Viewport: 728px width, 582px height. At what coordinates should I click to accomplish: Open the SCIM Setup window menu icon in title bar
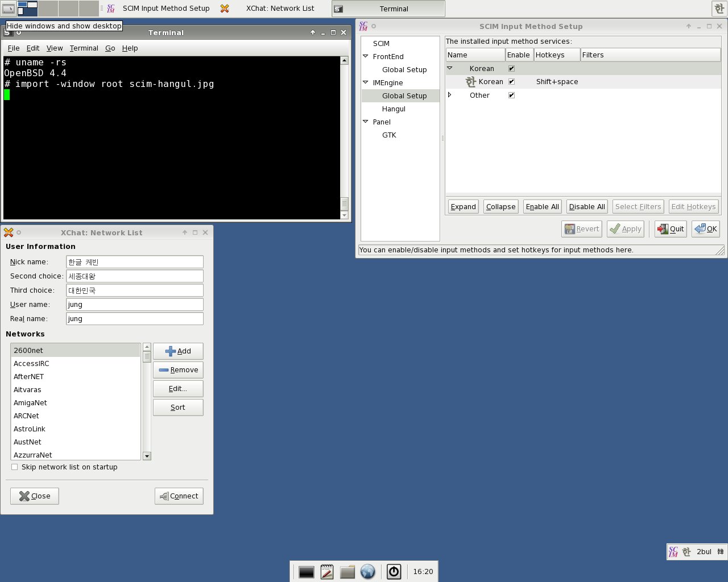click(363, 26)
